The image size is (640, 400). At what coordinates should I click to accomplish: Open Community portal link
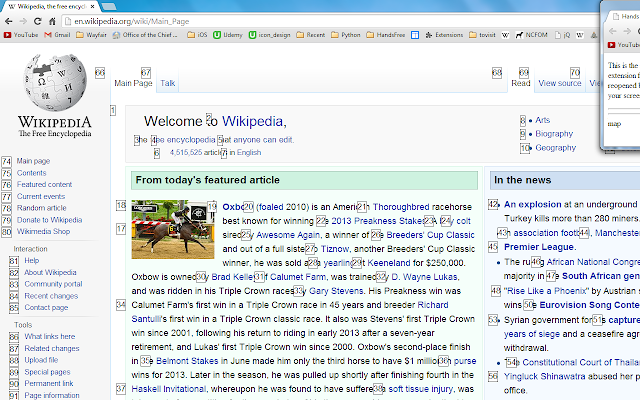point(53,284)
